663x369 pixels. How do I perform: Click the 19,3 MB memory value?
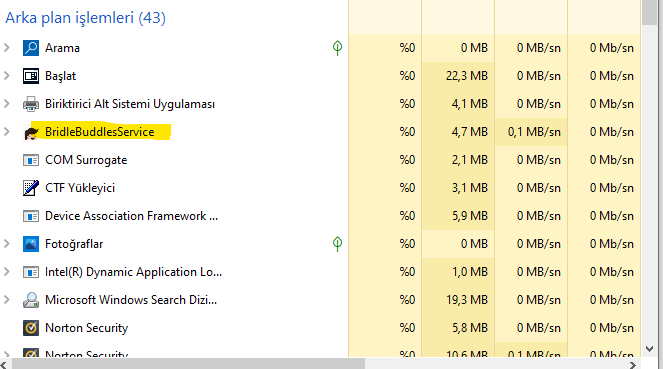(x=467, y=300)
